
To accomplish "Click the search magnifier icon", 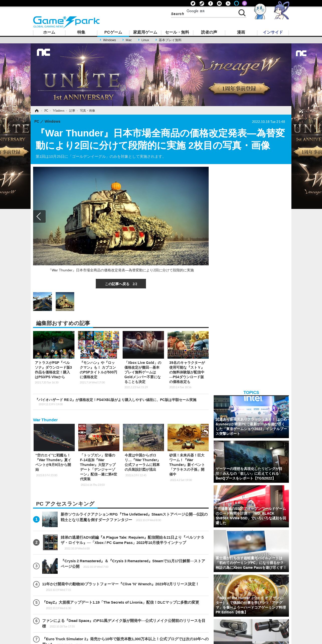I will [242, 13].
